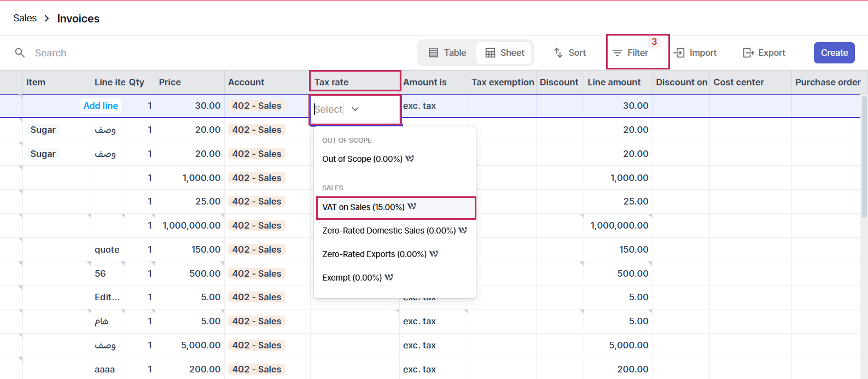
Task: Click into the Tax rate Select input
Action: [329, 109]
